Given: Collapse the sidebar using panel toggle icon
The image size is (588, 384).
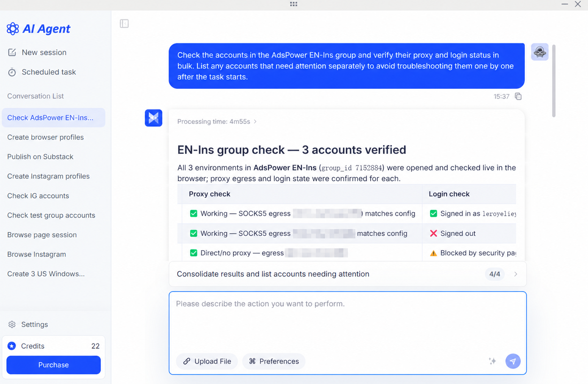Looking at the screenshot, I should (124, 24).
